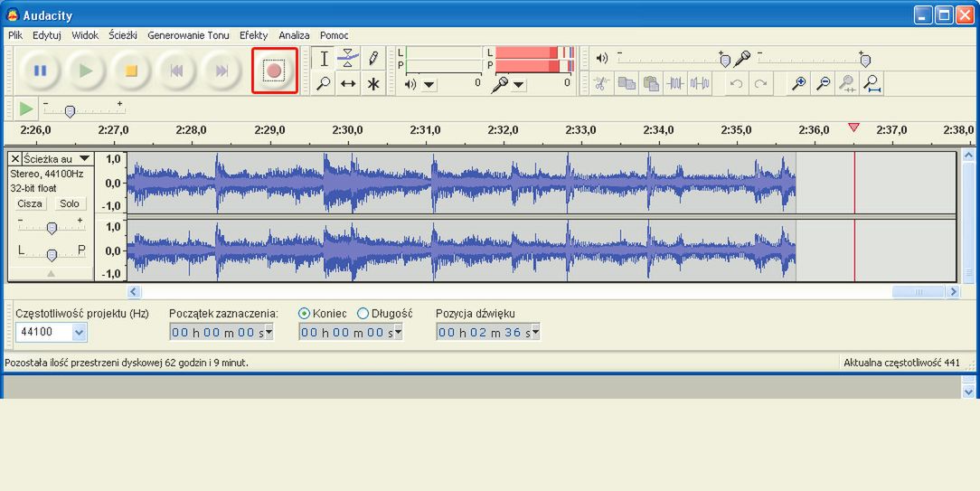This screenshot has height=491, width=980.
Task: Mute the track with Cisza button
Action: click(30, 203)
